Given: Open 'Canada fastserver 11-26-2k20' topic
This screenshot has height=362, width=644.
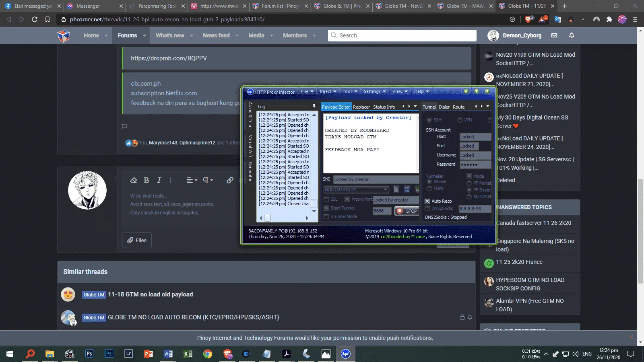Looking at the screenshot, I should (533, 223).
